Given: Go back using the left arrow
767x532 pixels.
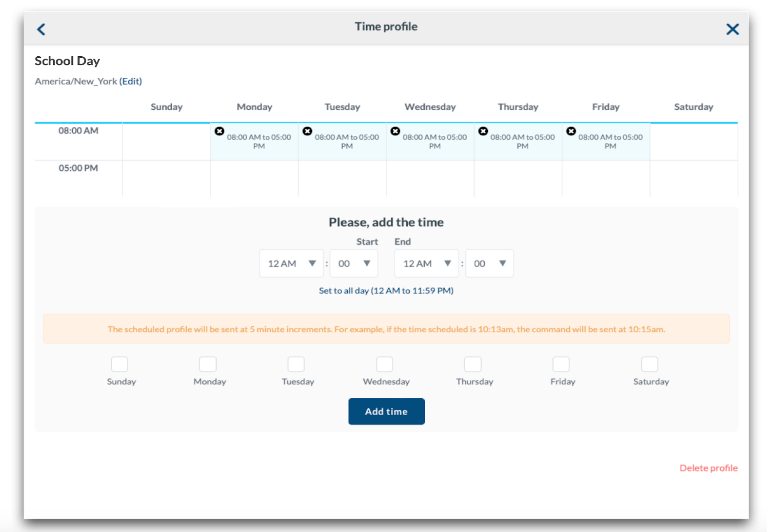Looking at the screenshot, I should 41,29.
